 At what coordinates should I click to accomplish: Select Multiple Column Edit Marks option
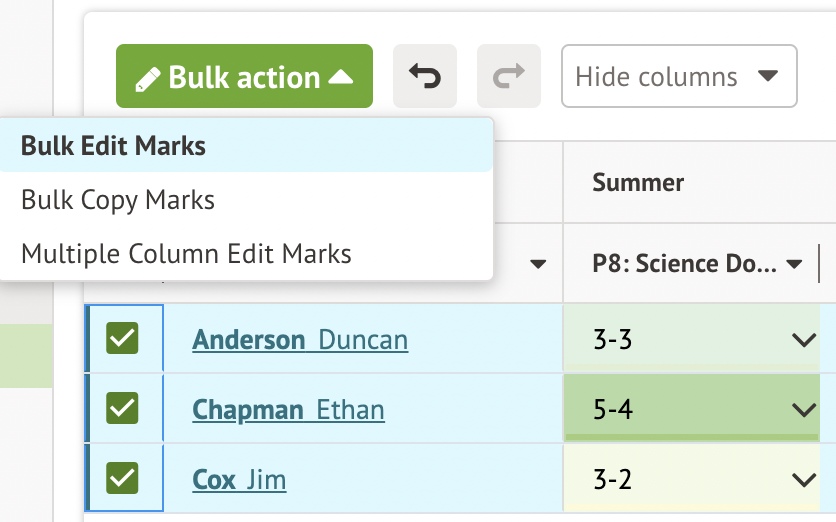(186, 254)
